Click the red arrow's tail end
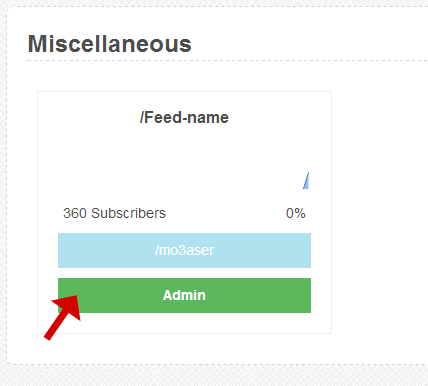This screenshot has width=428, height=386. coord(48,338)
